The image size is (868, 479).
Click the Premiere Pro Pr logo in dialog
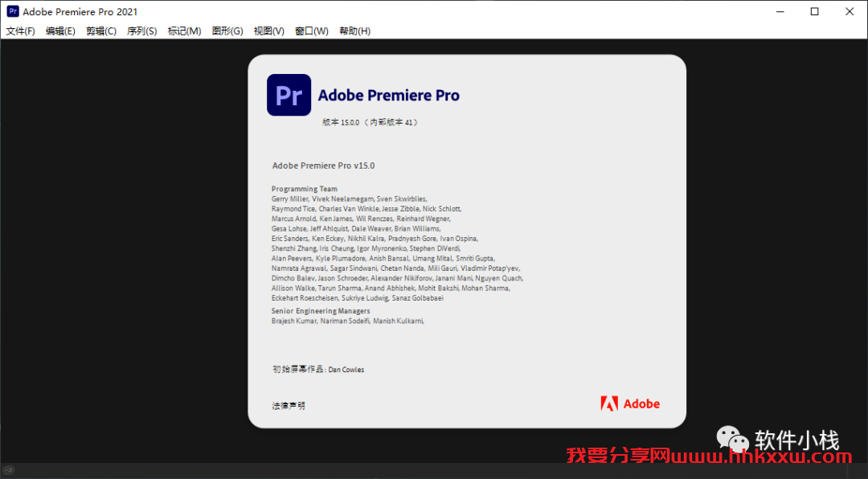[289, 95]
